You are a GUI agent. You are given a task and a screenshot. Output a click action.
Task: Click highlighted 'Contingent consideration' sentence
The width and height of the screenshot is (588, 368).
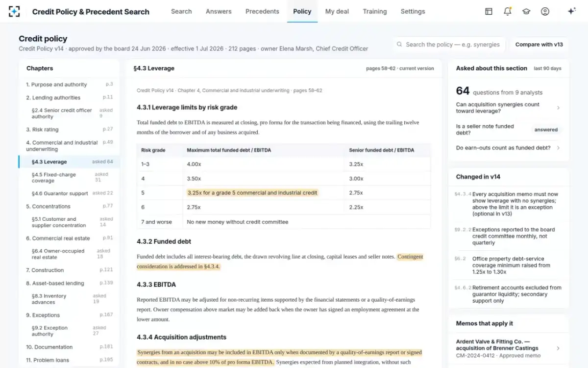click(280, 262)
